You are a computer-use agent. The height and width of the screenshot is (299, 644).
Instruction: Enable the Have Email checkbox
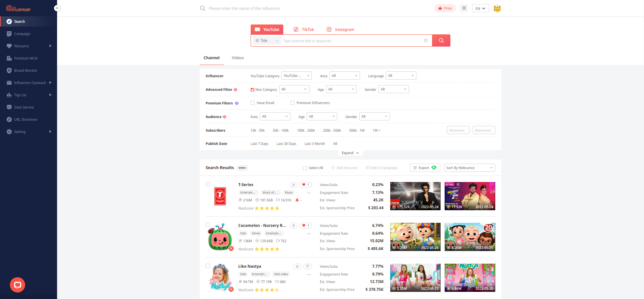coord(253,103)
